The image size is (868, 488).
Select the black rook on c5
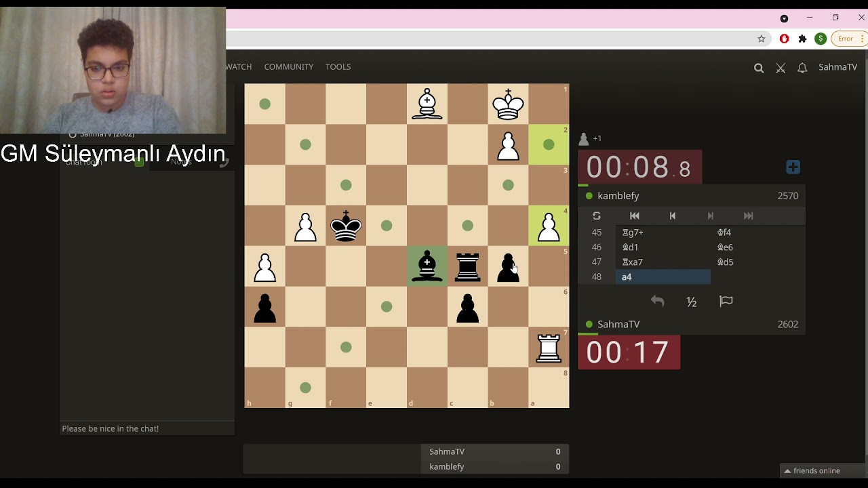point(468,266)
